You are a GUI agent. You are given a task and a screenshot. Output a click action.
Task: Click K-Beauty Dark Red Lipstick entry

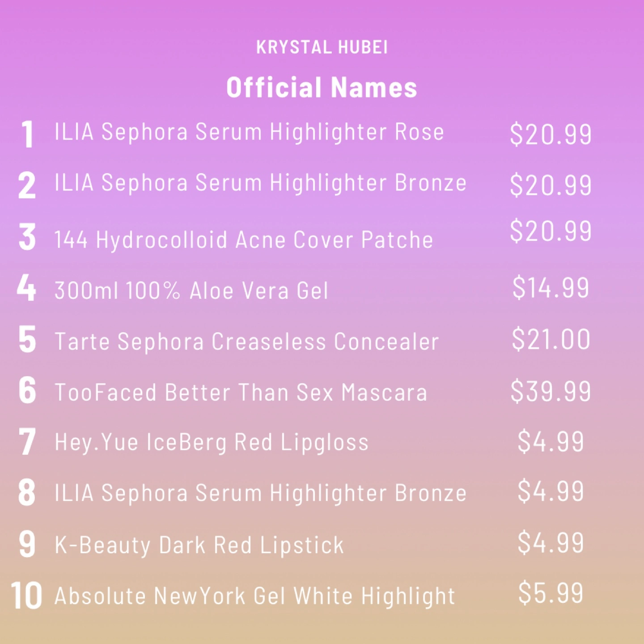[199, 545]
